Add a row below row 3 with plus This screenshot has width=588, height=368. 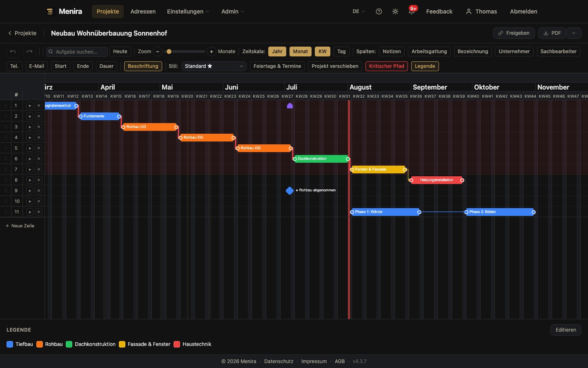coord(30,127)
